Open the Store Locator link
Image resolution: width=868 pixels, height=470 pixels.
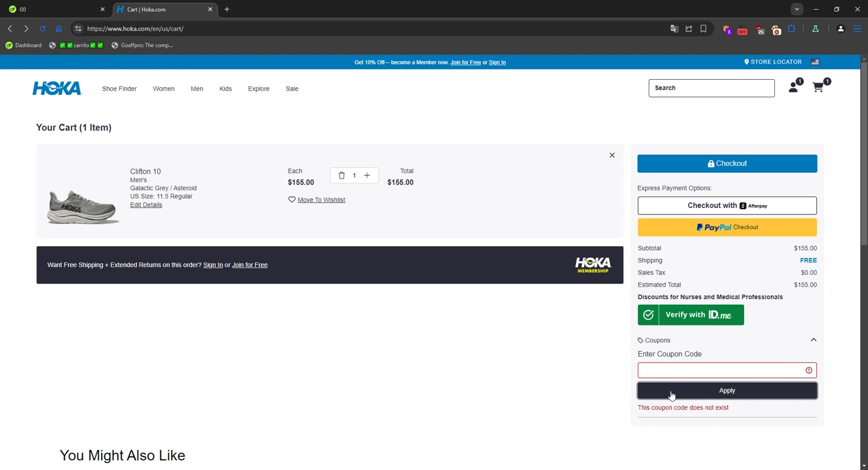point(773,62)
